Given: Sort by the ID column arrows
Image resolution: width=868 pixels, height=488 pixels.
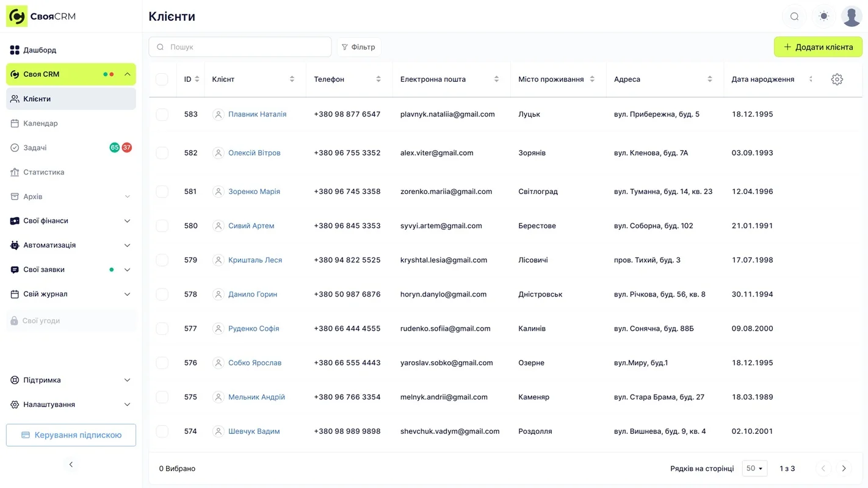Looking at the screenshot, I should pos(197,79).
